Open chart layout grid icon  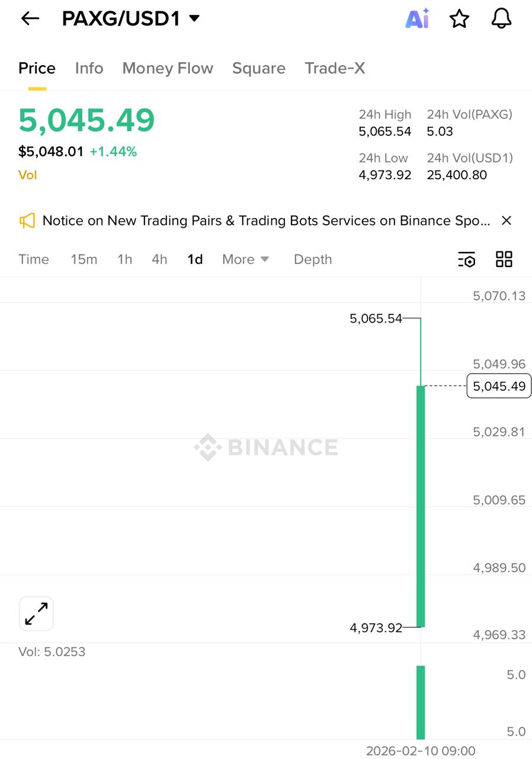[504, 259]
